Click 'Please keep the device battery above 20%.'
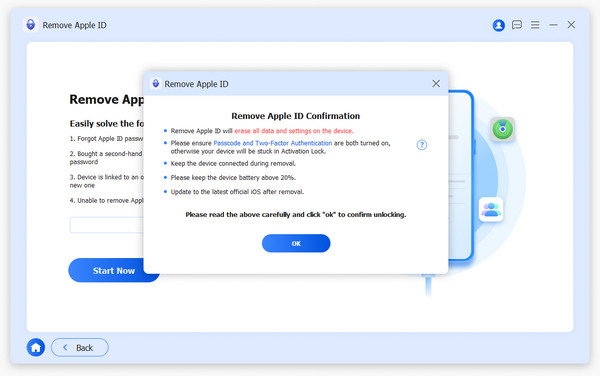The image size is (600, 376). [x=233, y=177]
